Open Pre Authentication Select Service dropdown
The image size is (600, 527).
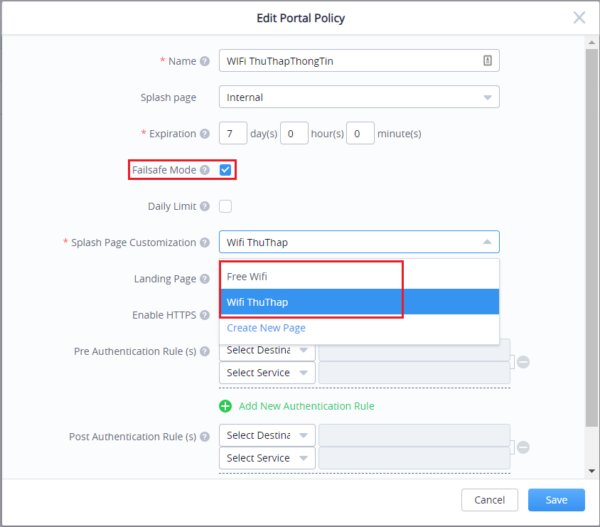266,373
